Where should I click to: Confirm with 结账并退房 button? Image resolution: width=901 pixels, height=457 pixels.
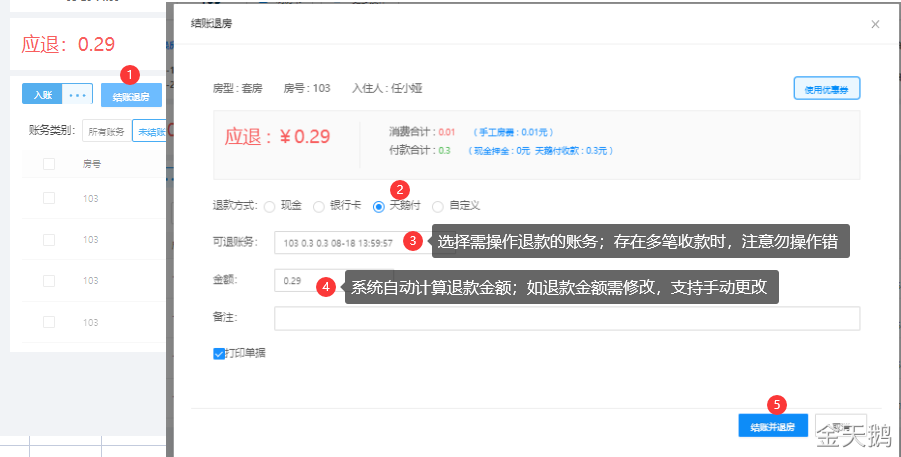coord(773,426)
